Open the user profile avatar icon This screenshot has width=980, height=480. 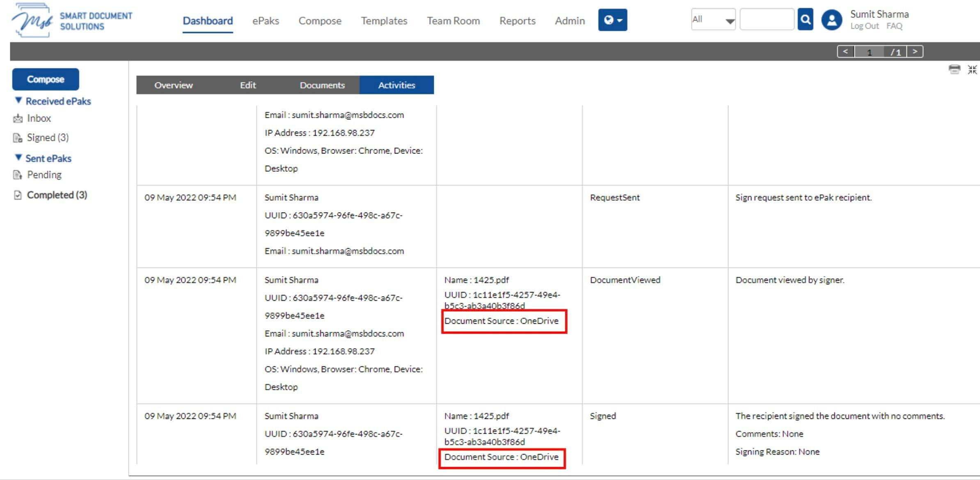[831, 20]
